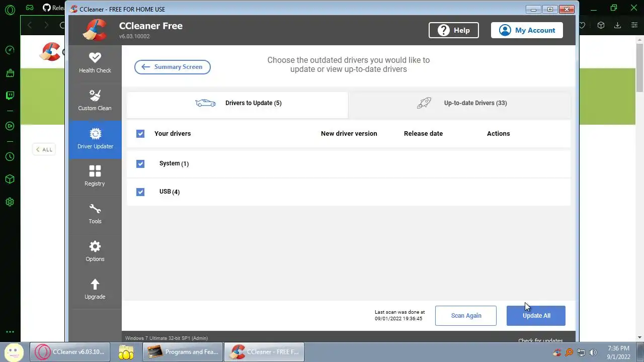Click the Scan Again button
The height and width of the screenshot is (362, 644).
[466, 316]
